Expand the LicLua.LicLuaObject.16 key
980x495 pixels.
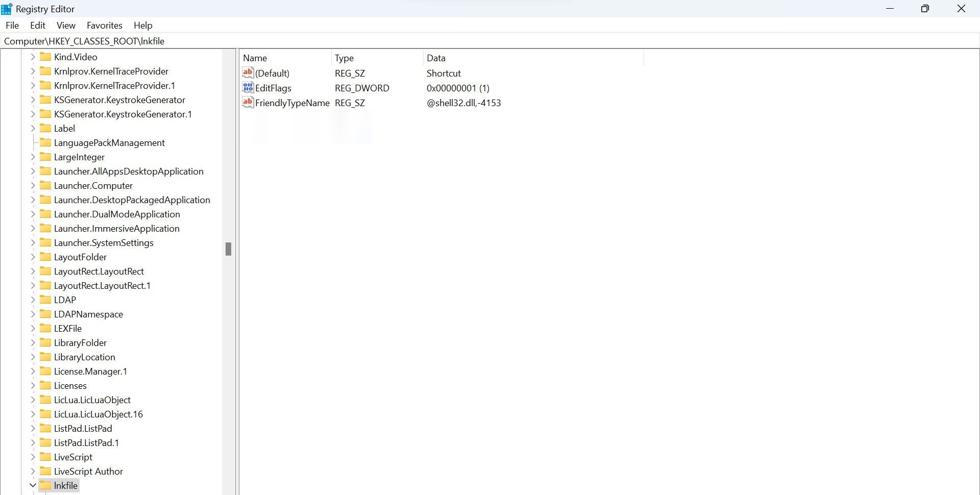33,414
